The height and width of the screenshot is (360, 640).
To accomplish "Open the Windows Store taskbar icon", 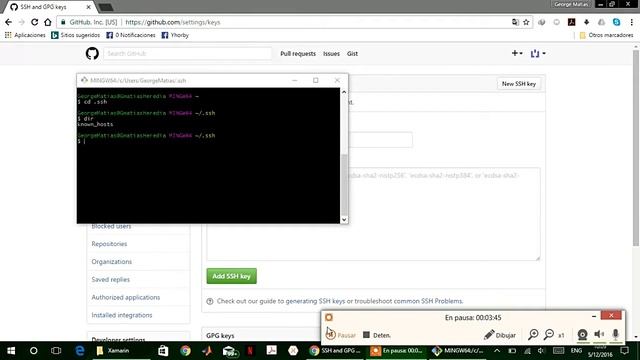I will tap(163, 351).
